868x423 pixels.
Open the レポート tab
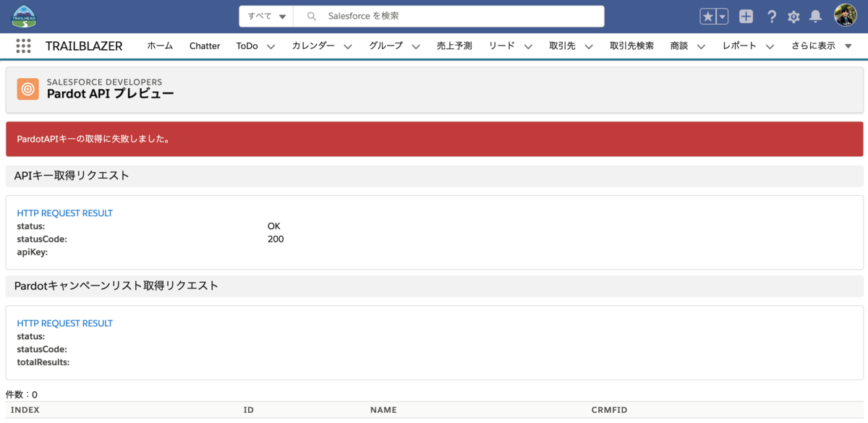(739, 46)
